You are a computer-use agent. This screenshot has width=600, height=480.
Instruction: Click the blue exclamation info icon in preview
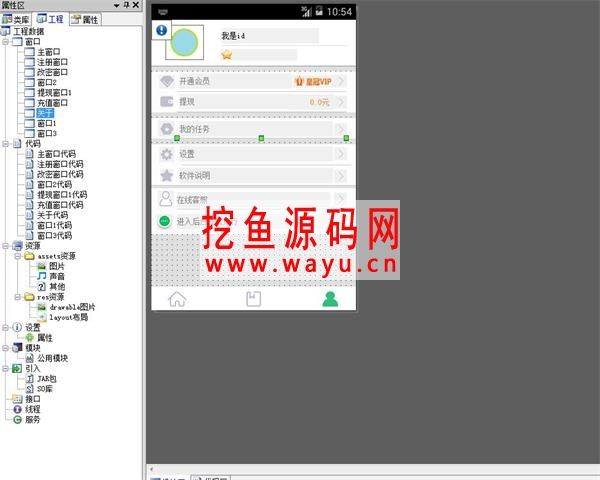(161, 30)
